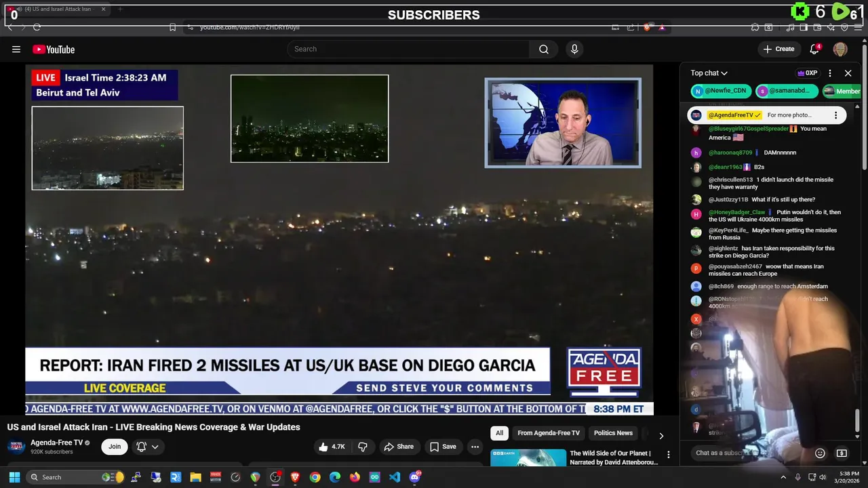Open the 0XP channel points badge
Image resolution: width=868 pixels, height=488 pixels.
click(x=807, y=73)
